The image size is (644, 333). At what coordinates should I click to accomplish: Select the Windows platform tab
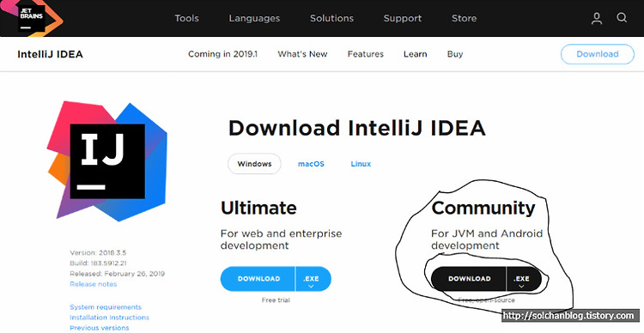click(254, 164)
